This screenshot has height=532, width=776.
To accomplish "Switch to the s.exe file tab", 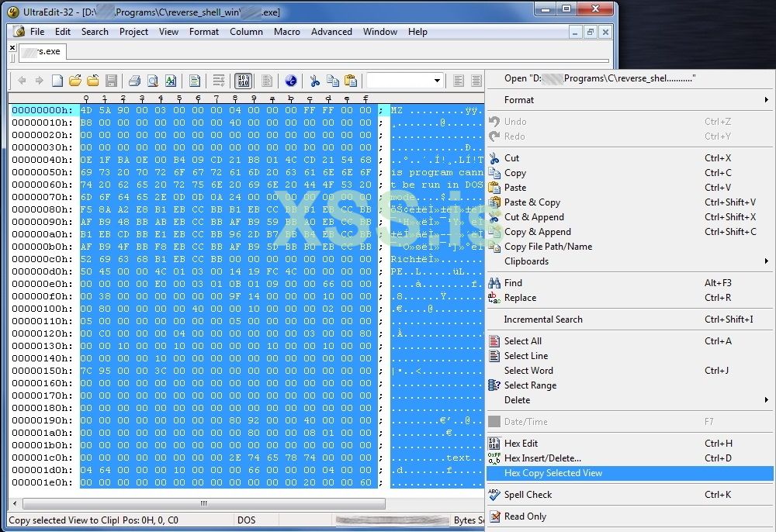I will (x=43, y=51).
